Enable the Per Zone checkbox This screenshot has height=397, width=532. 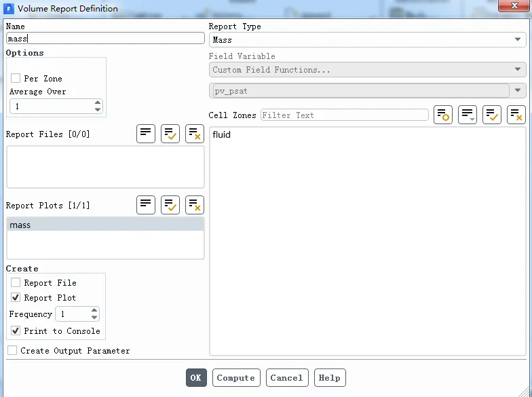click(16, 78)
